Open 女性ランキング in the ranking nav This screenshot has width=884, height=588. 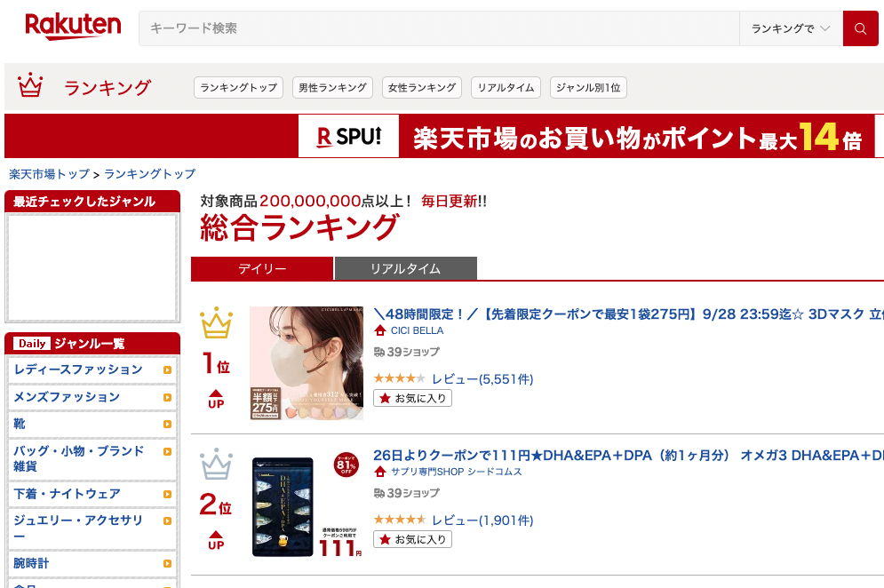pos(422,87)
